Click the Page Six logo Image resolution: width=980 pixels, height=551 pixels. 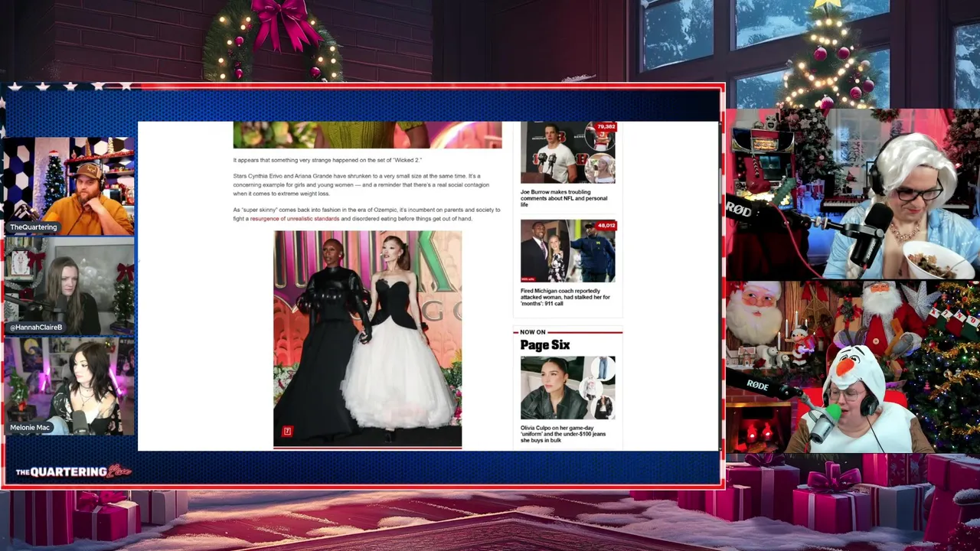point(545,345)
